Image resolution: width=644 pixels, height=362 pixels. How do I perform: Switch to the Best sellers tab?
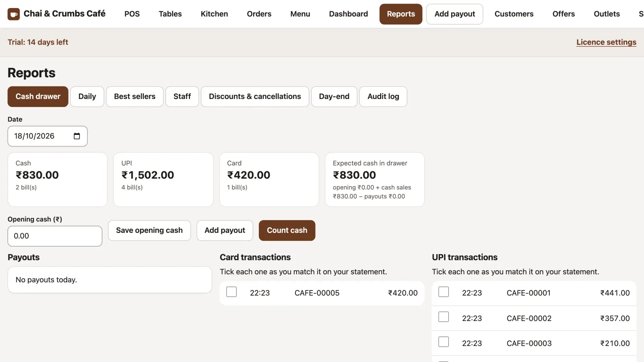[135, 97]
